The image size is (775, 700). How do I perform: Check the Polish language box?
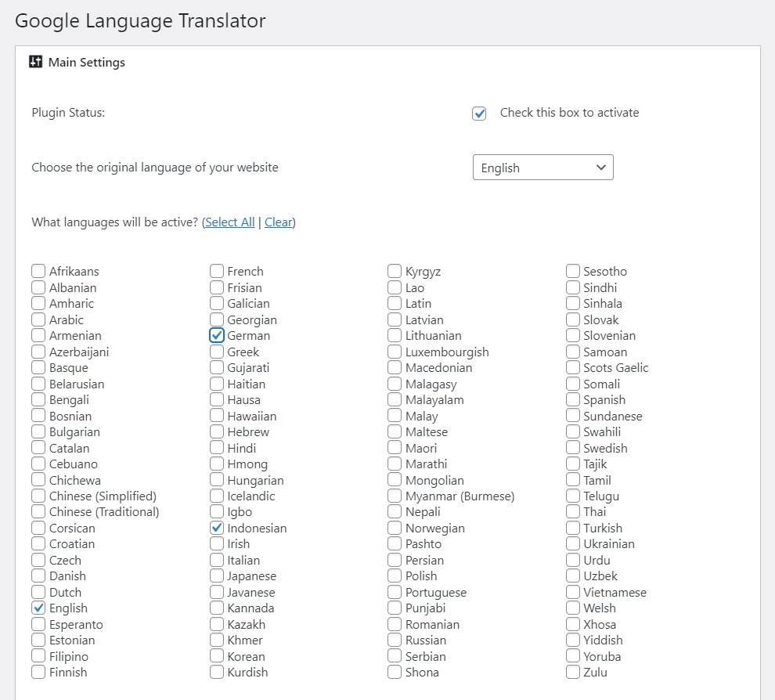coord(395,576)
